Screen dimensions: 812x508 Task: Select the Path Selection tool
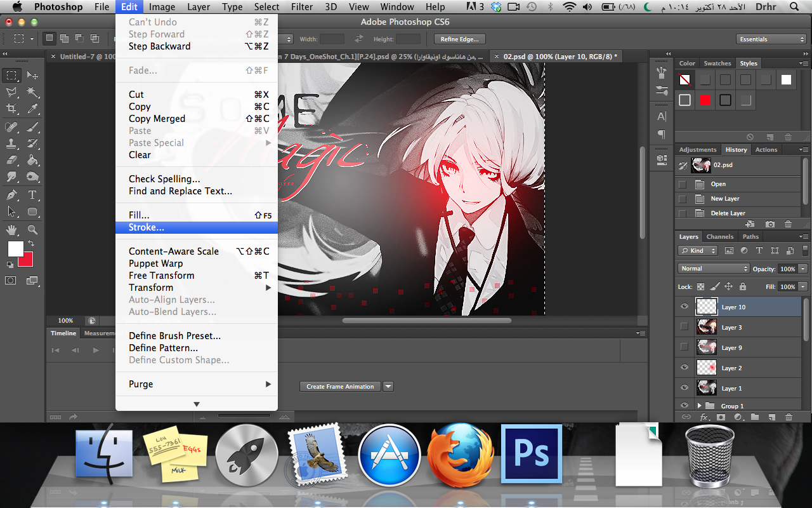pyautogui.click(x=12, y=211)
